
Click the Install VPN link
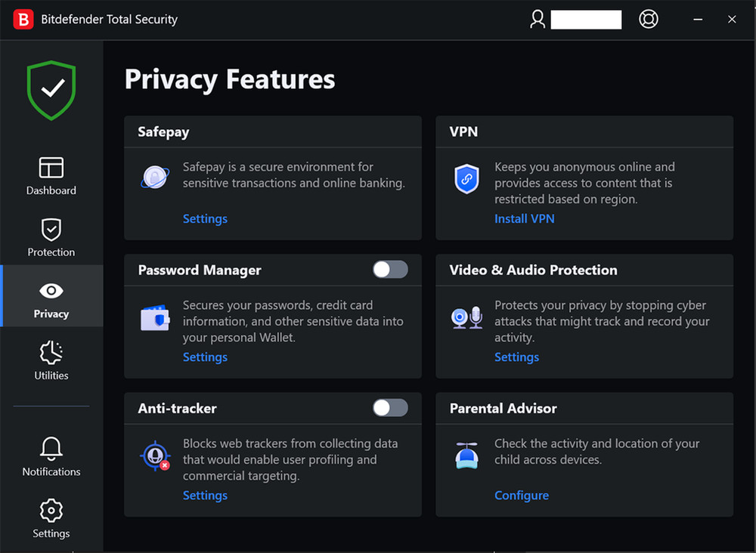point(525,218)
